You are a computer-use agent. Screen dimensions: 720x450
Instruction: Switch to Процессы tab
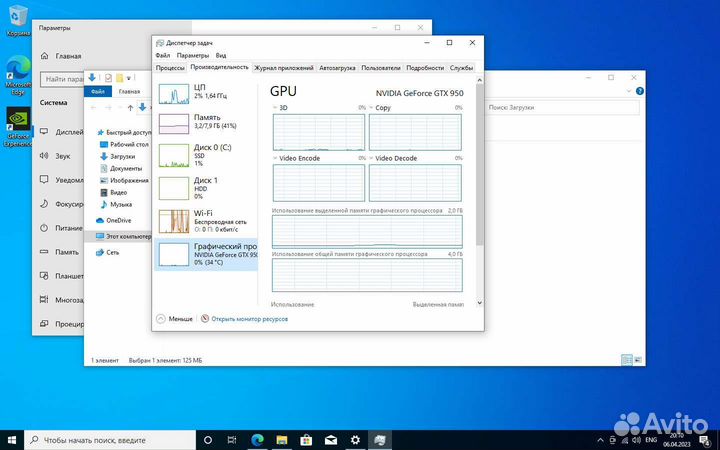tap(170, 68)
